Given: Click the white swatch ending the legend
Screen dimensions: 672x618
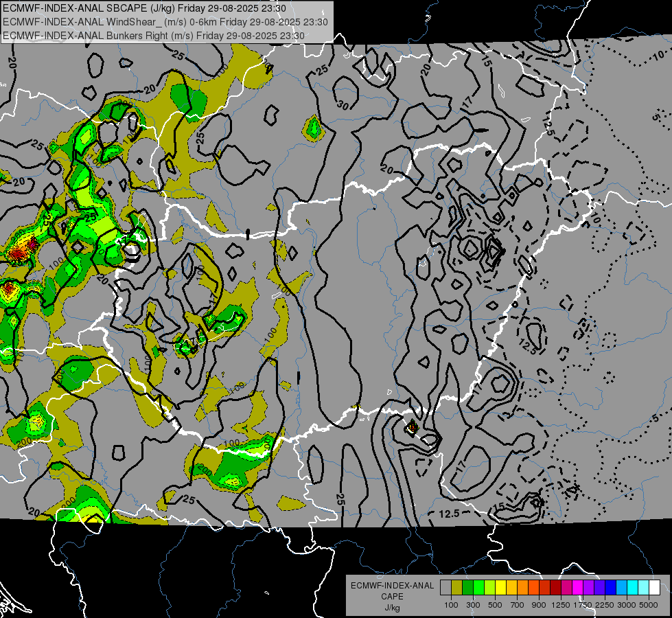Looking at the screenshot, I should pos(654,588).
